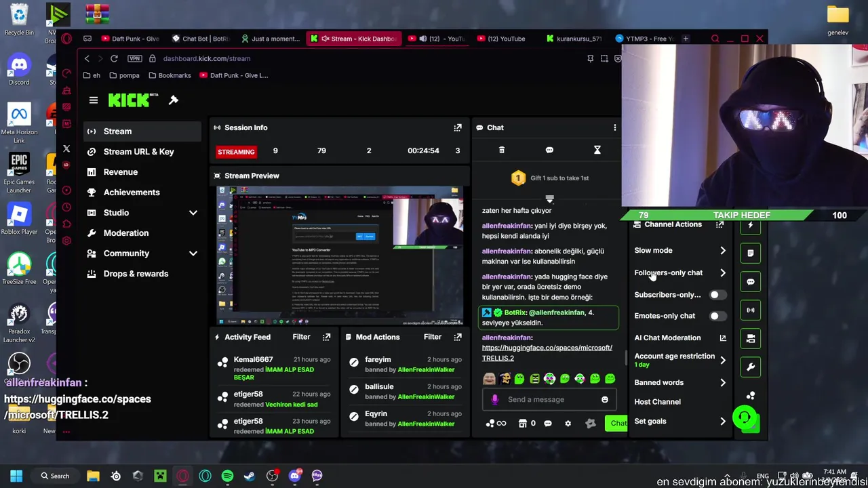
Task: Pop out the Channel Actions panel
Action: (719, 224)
